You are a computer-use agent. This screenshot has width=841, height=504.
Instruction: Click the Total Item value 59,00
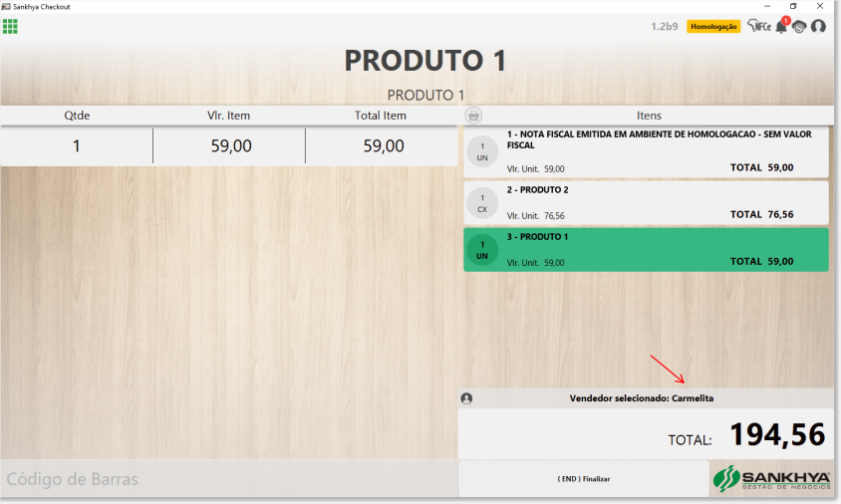click(382, 145)
